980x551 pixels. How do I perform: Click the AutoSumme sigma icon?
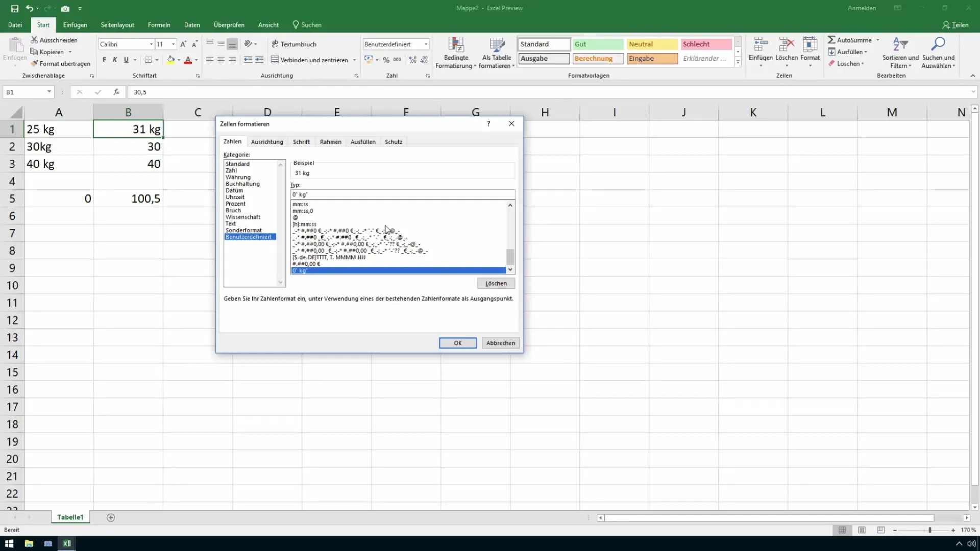tap(831, 40)
